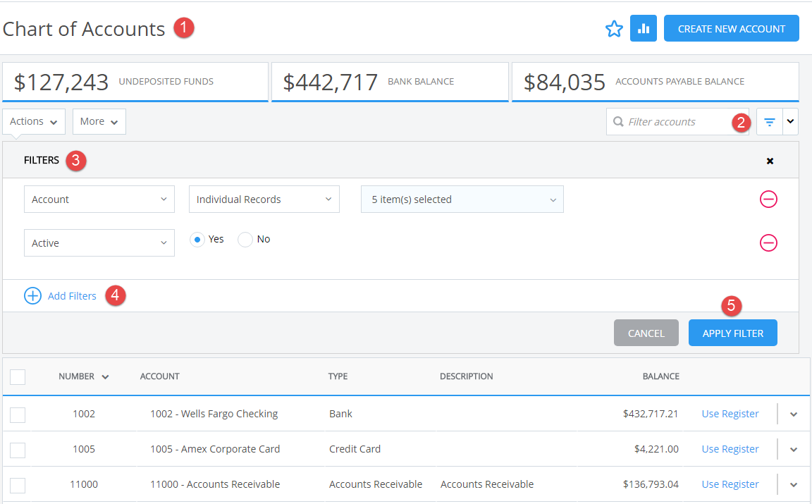Open the Active filter field dropdown
Screen dimensions: 812x504
99,243
